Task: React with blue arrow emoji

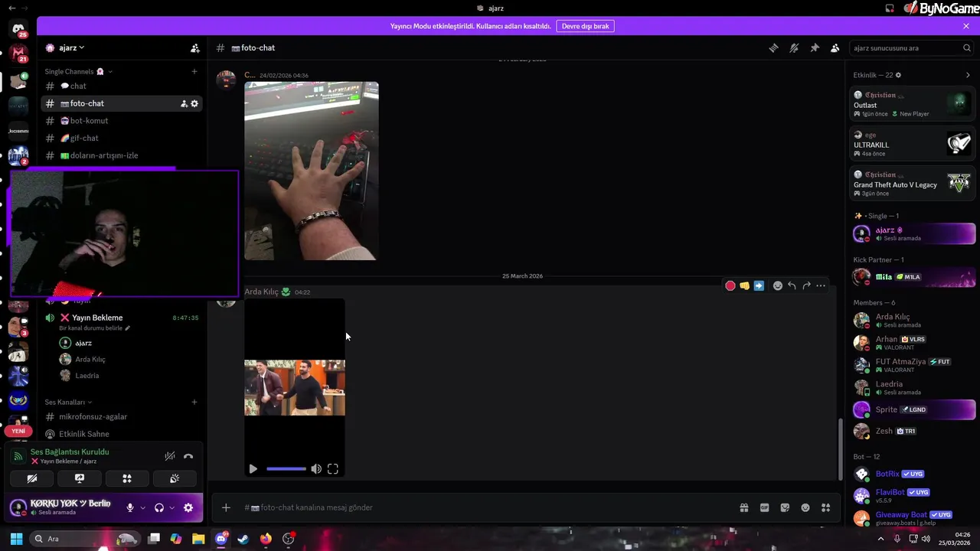Action: (x=759, y=285)
